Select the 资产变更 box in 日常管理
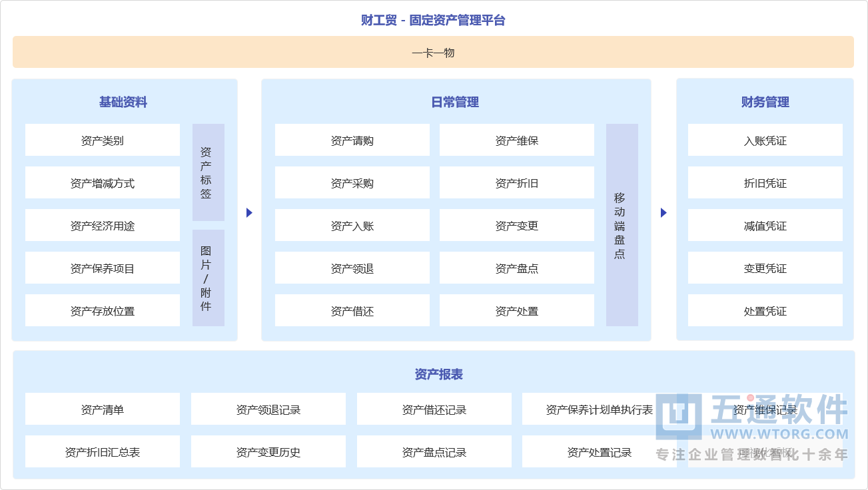The width and height of the screenshot is (868, 490). click(517, 226)
